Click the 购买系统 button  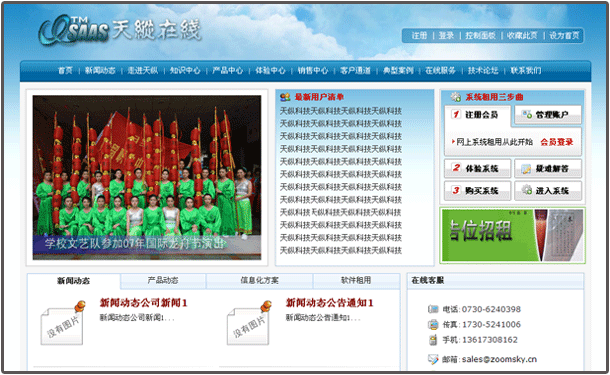coord(477,191)
